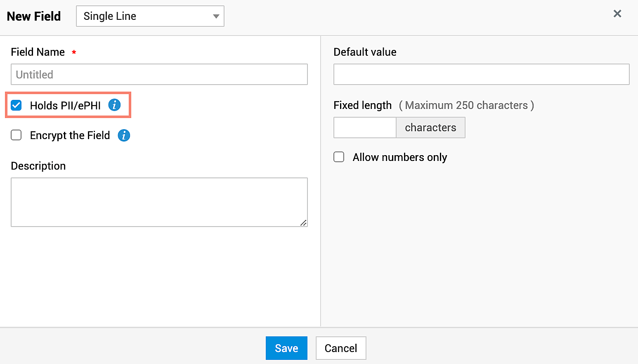Click the 'Field Name' label text
This screenshot has height=364, width=638.
point(38,52)
